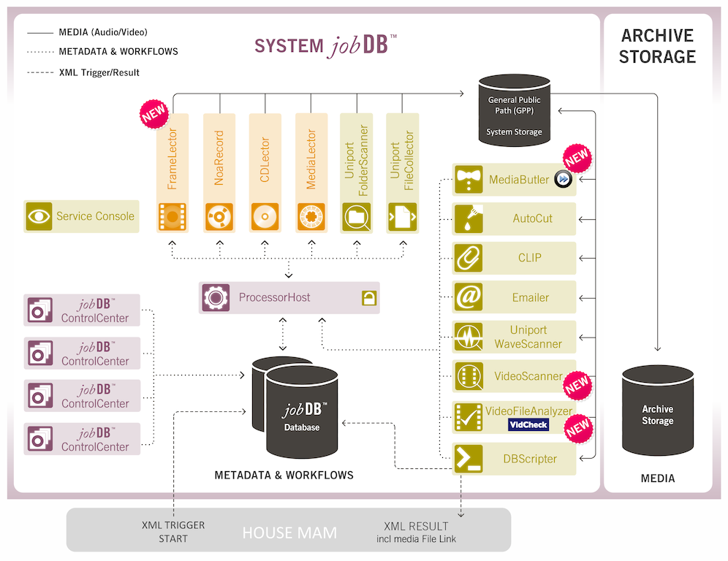728x561 pixels.
Task: Click the ProcessorHost lock icon
Action: click(368, 298)
